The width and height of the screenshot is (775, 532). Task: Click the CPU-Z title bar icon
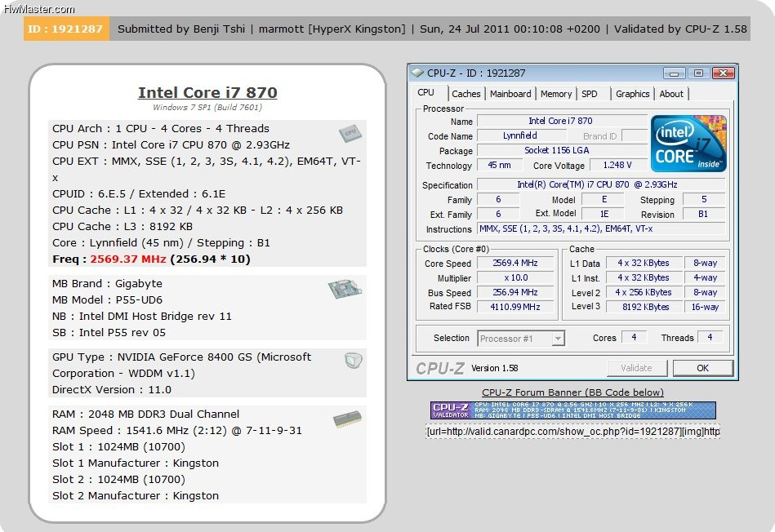(417, 73)
